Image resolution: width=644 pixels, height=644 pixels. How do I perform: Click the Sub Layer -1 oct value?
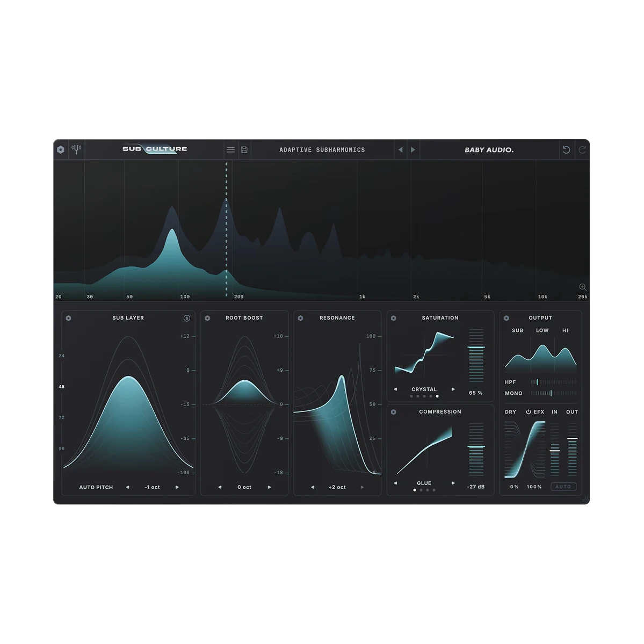tap(153, 487)
